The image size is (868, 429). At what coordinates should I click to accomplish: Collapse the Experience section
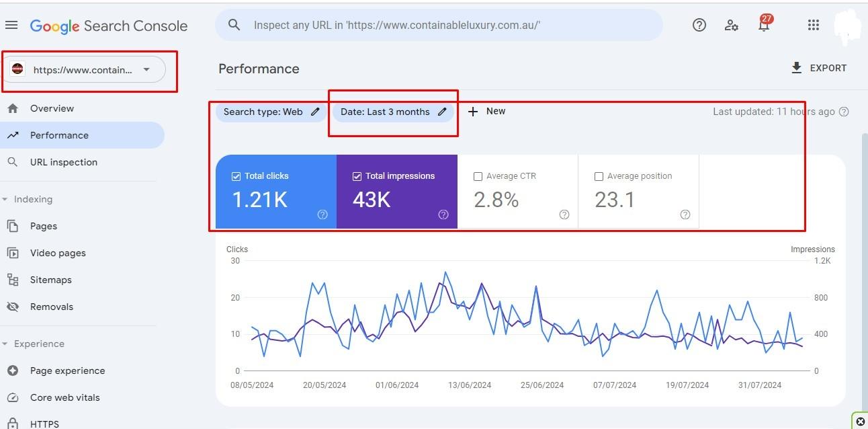[6, 344]
